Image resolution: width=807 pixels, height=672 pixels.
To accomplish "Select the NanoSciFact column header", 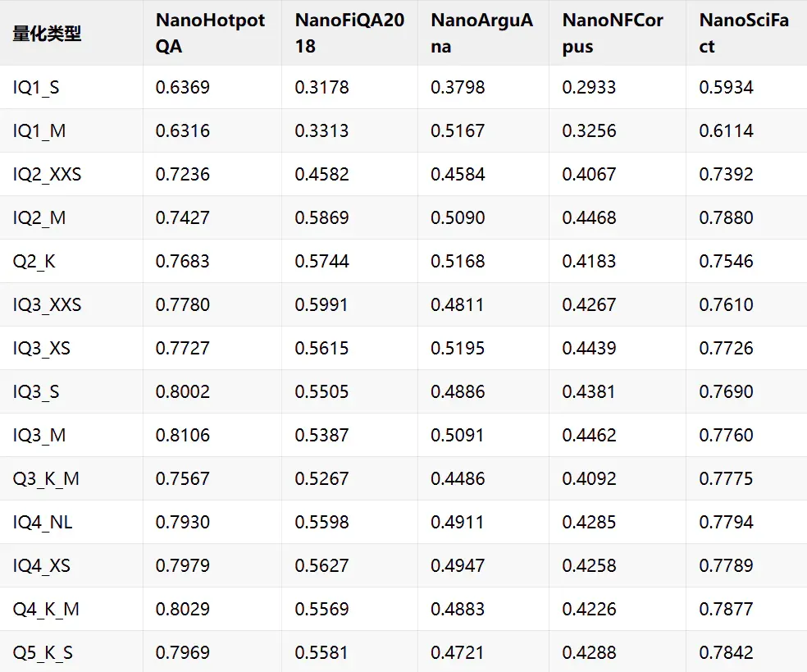I will (744, 34).
